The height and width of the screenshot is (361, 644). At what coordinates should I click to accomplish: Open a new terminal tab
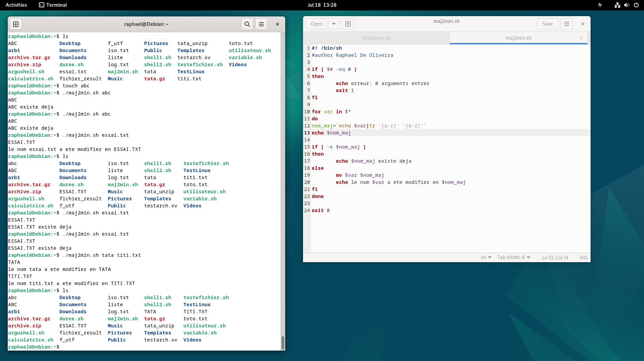click(x=16, y=24)
